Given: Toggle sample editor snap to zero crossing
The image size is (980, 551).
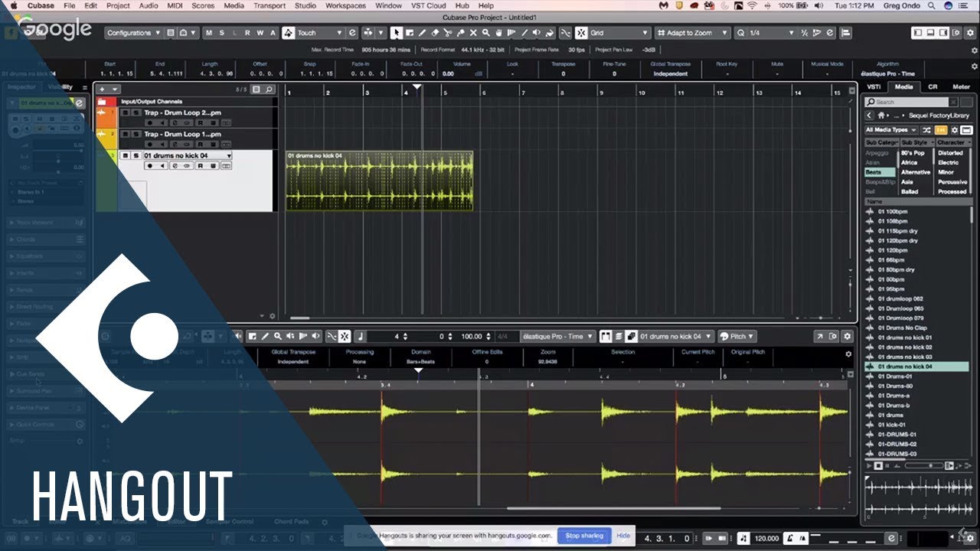Looking at the screenshot, I should [x=332, y=336].
